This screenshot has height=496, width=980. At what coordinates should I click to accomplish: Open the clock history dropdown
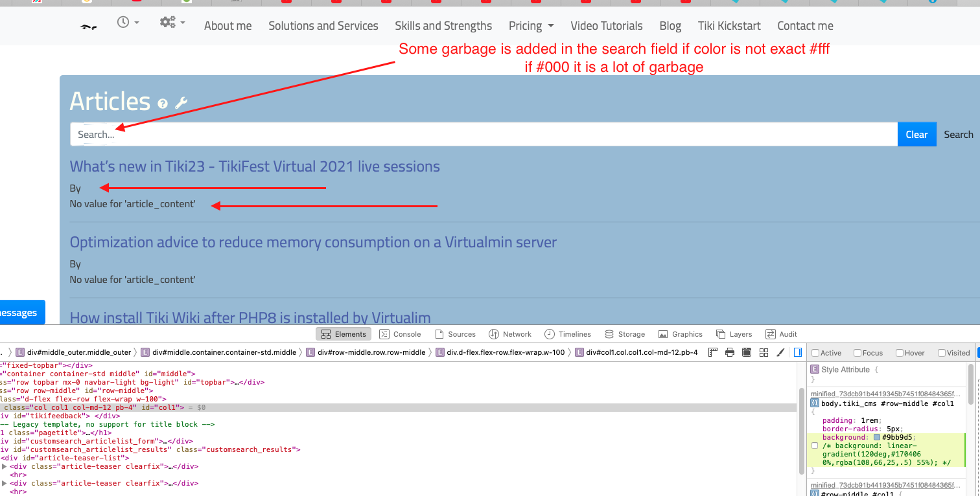click(128, 22)
